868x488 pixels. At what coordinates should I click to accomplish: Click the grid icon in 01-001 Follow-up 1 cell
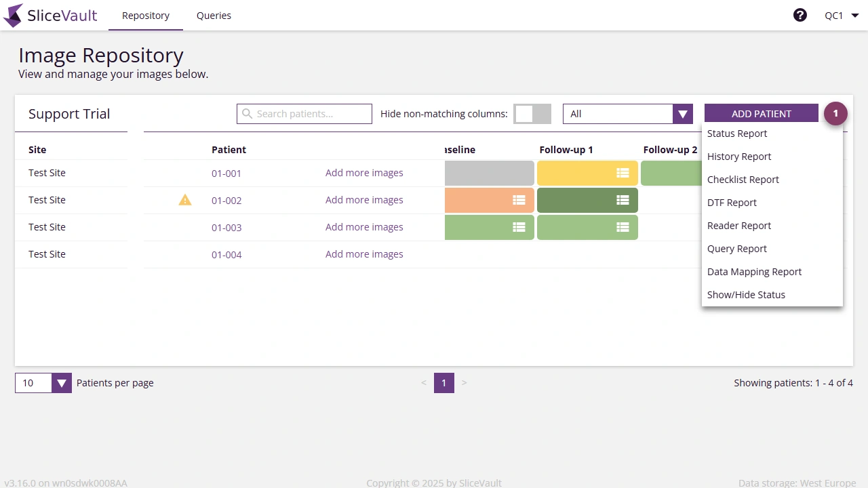tap(623, 173)
